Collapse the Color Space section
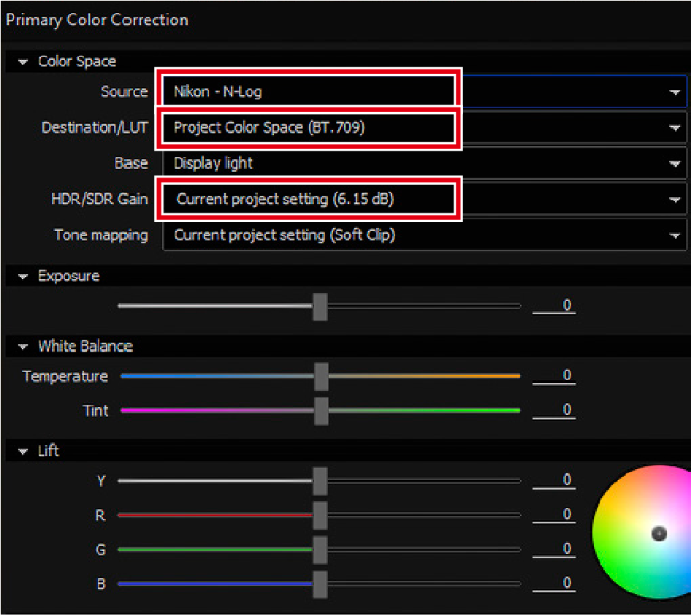This screenshot has width=691, height=616. click(x=23, y=62)
